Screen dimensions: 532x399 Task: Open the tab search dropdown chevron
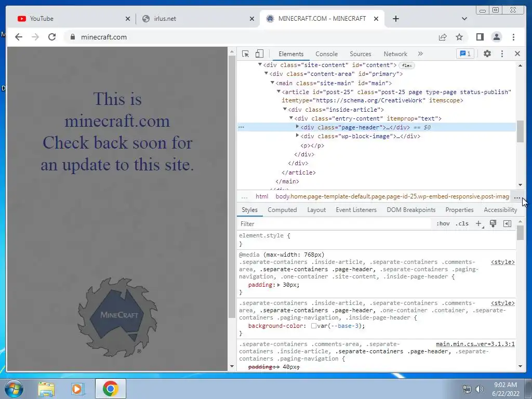[x=464, y=19]
